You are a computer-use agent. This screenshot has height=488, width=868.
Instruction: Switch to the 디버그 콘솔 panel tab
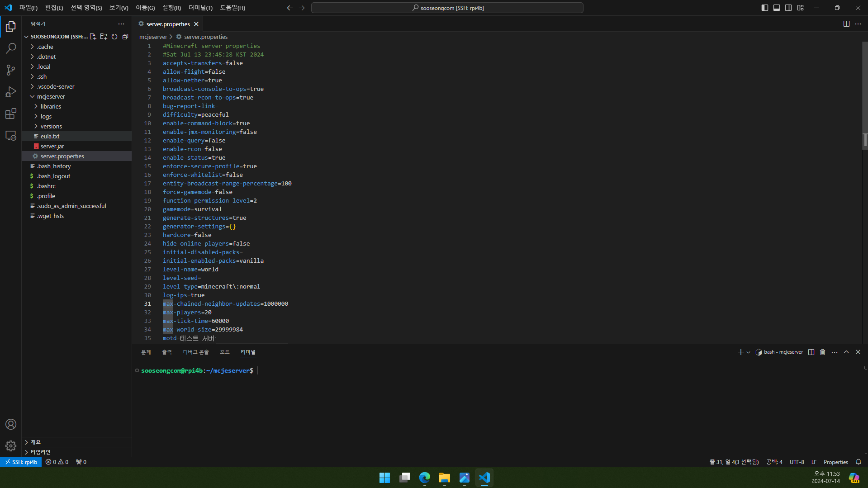tap(196, 352)
